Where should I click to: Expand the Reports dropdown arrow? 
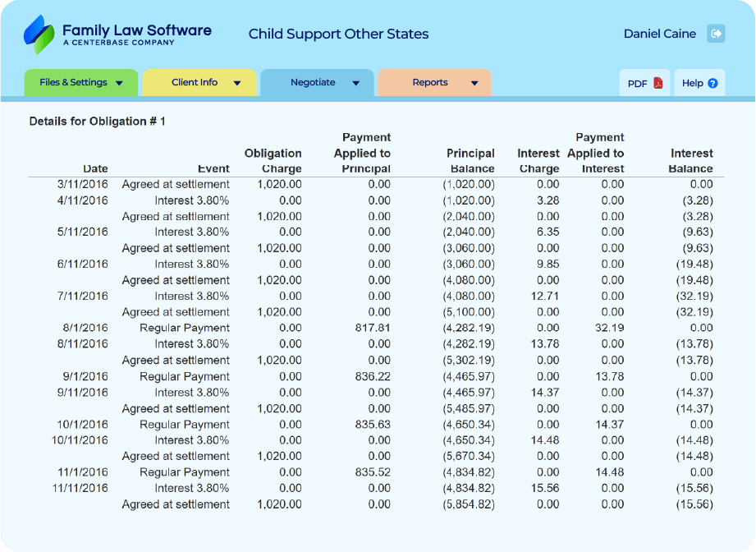click(474, 83)
